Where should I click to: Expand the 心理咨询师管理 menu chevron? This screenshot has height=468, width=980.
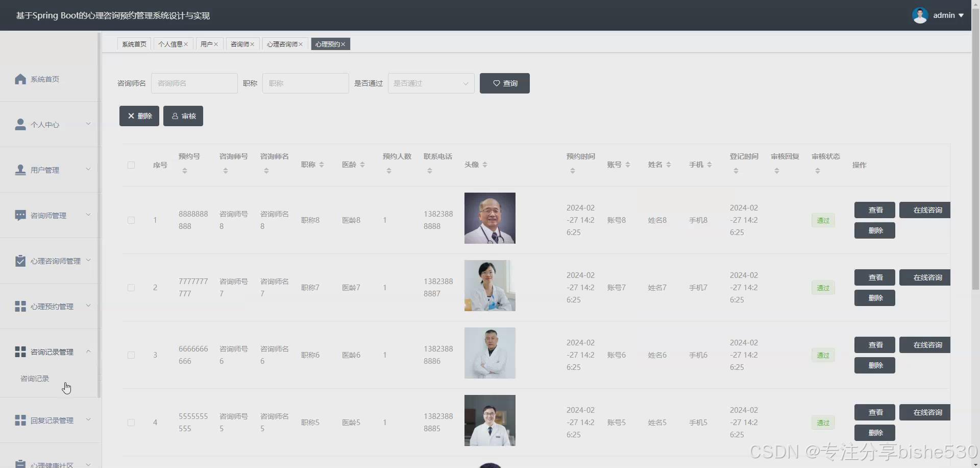[88, 260]
